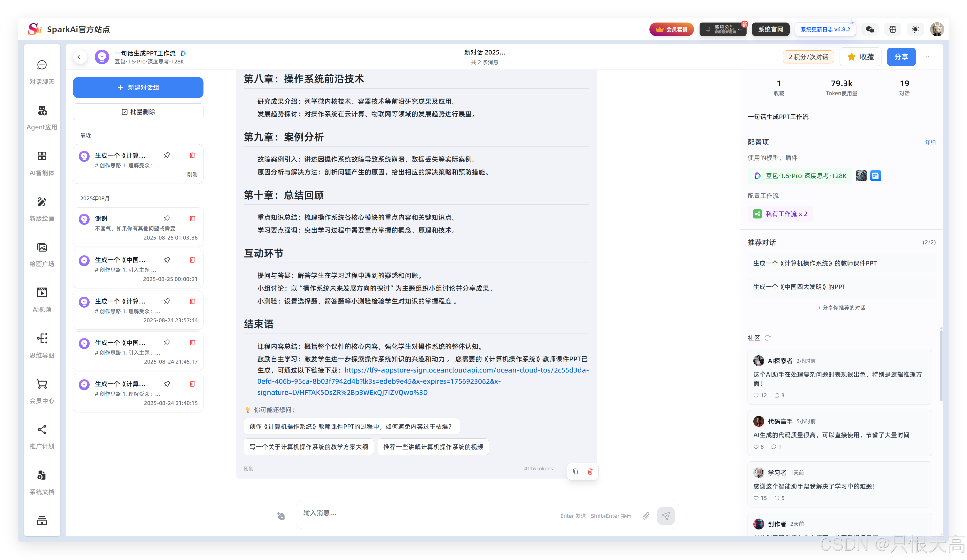
Task: Delete the 谢谢 conversation
Action: pos(192,218)
